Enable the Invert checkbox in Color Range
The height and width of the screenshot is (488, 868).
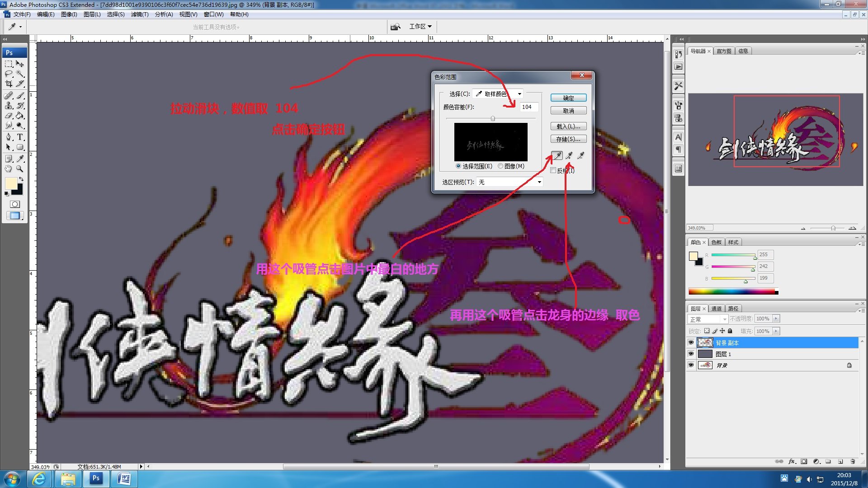pos(553,170)
